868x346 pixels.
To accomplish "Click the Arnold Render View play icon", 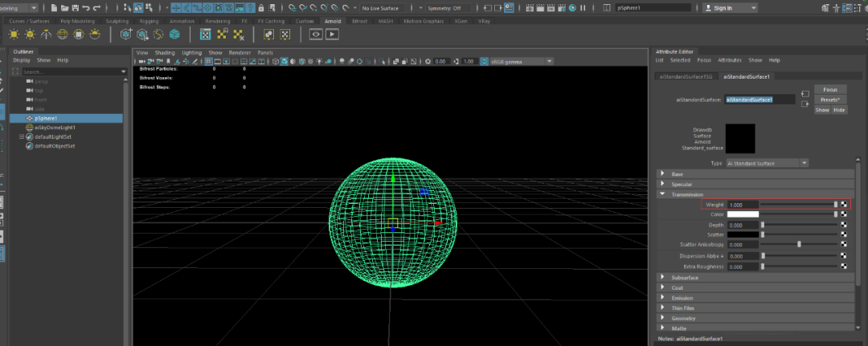I will pos(331,35).
